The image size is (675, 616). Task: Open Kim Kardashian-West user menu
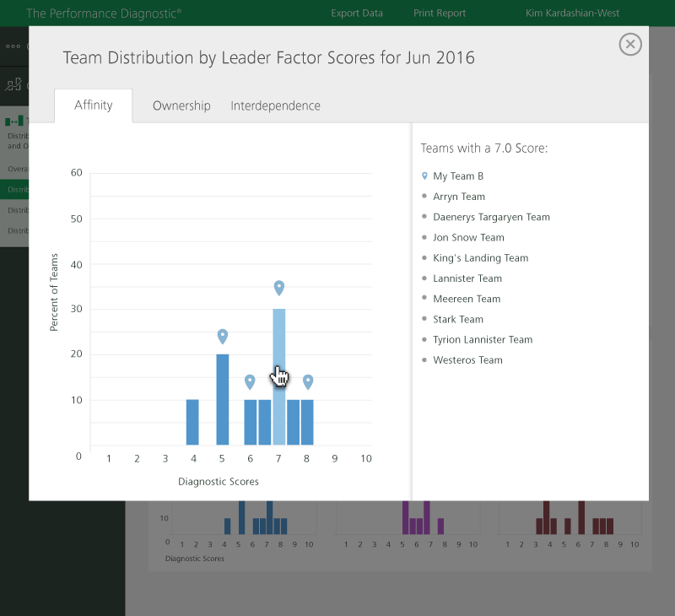click(572, 13)
